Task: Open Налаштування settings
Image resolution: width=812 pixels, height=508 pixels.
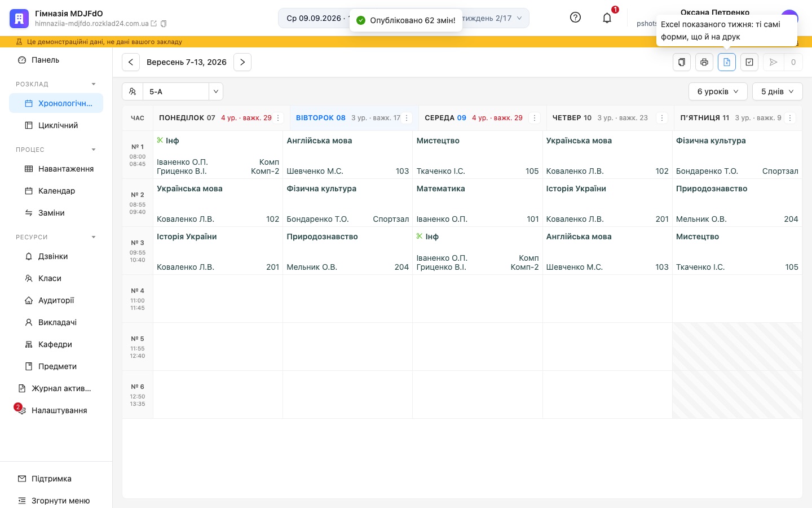Action: (x=56, y=410)
